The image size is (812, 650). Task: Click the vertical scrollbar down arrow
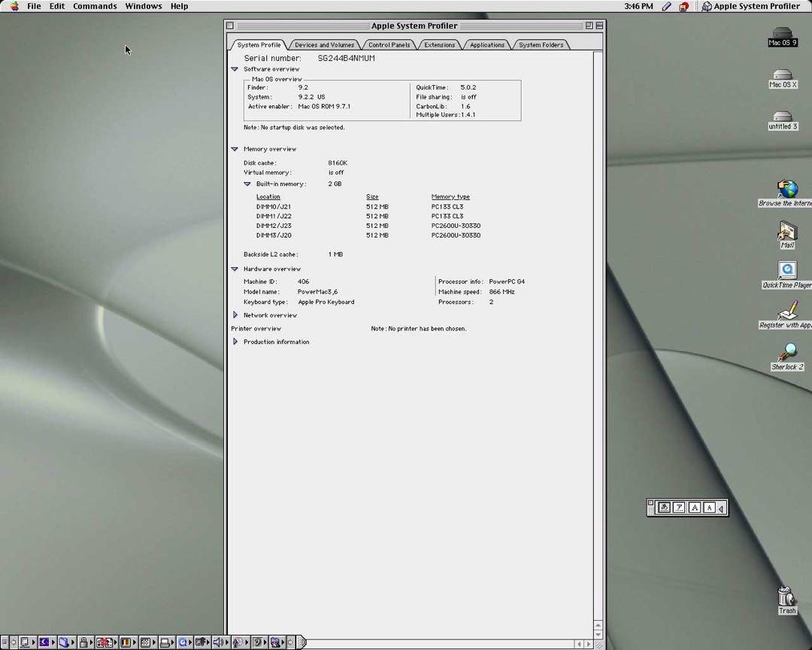(x=598, y=634)
